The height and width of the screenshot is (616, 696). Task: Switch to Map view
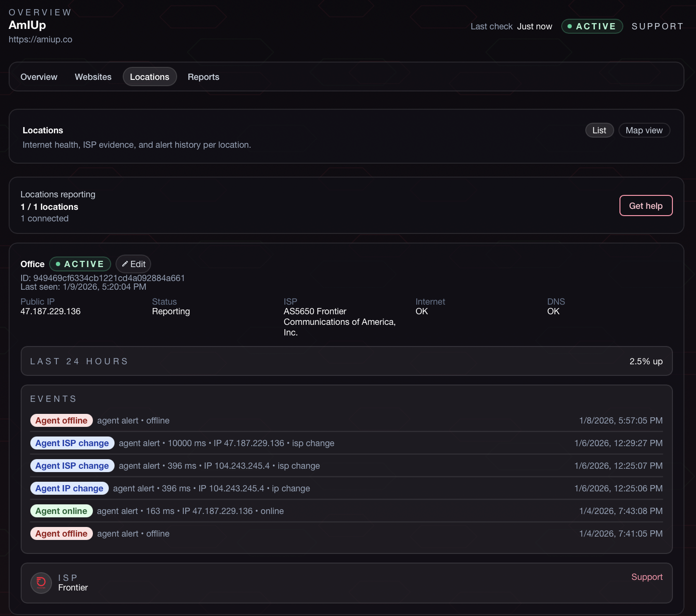coord(644,130)
